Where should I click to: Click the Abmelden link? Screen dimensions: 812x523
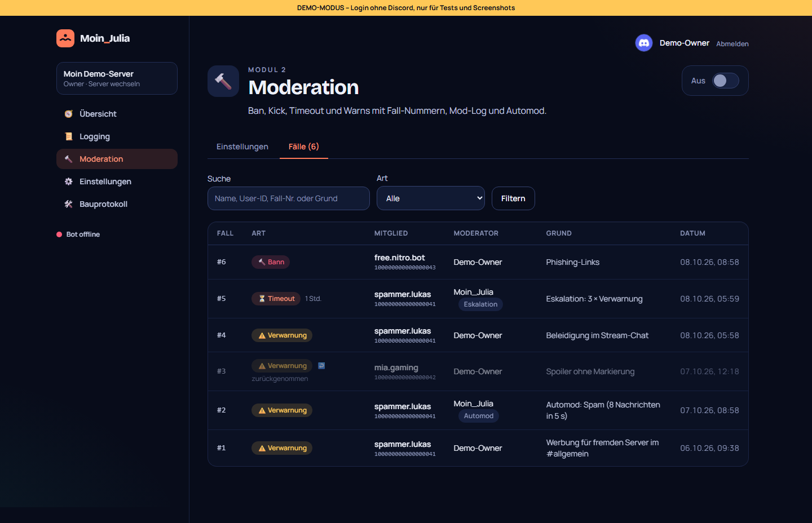click(x=732, y=44)
